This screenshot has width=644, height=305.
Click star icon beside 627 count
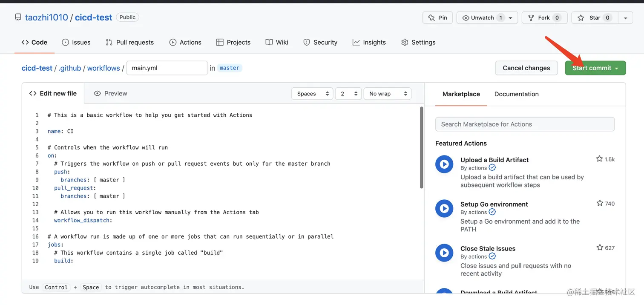(x=600, y=247)
